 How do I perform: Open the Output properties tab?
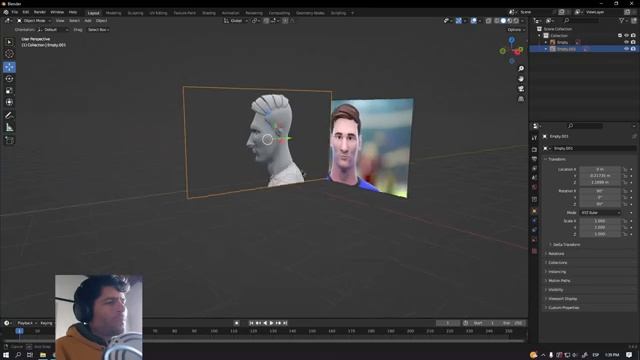tap(534, 159)
